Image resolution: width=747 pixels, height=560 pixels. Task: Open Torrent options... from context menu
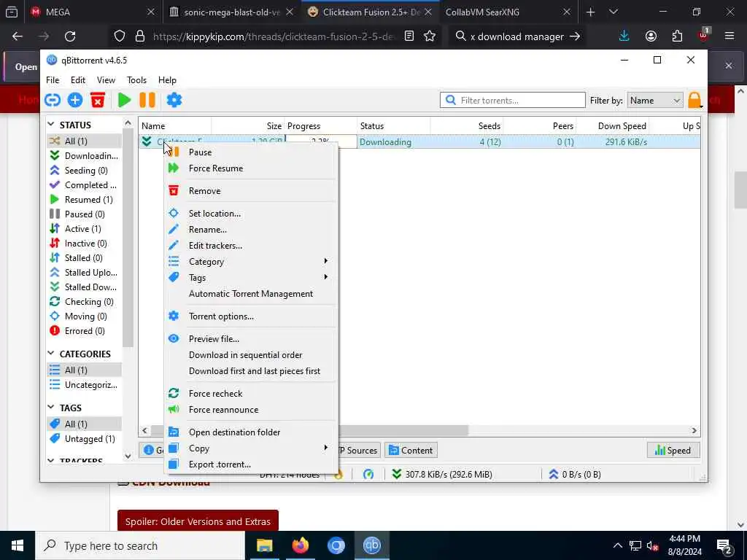click(x=251, y=316)
